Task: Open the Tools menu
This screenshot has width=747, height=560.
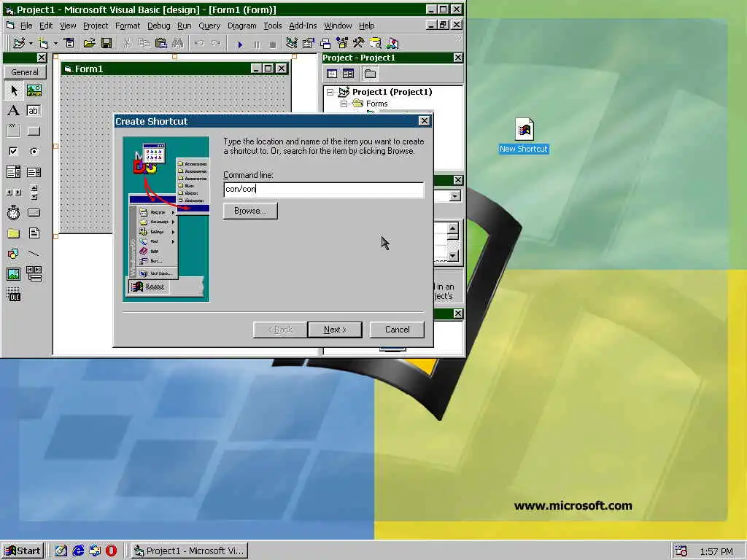Action: click(x=273, y=26)
